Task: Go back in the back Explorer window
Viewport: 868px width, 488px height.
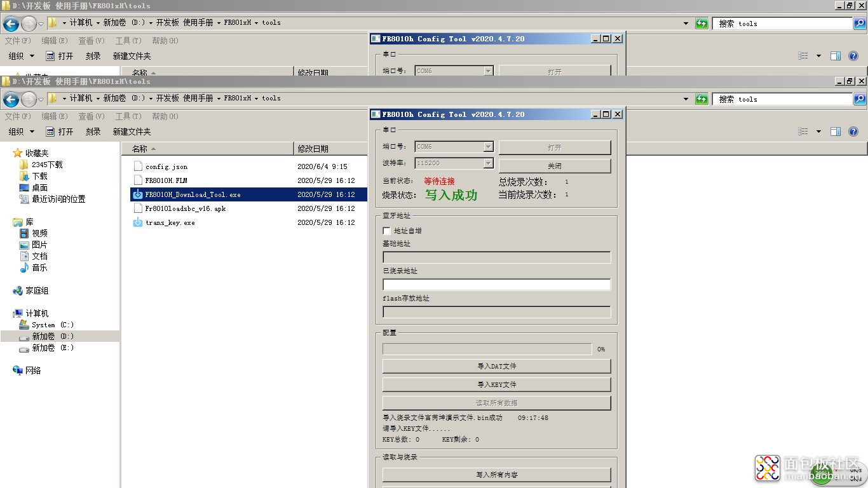Action: coord(11,24)
